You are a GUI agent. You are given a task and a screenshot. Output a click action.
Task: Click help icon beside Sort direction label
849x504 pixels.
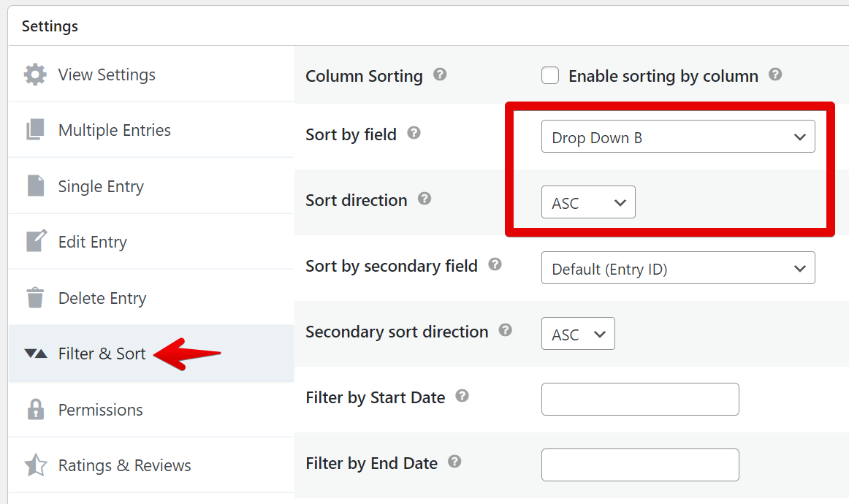(x=424, y=199)
